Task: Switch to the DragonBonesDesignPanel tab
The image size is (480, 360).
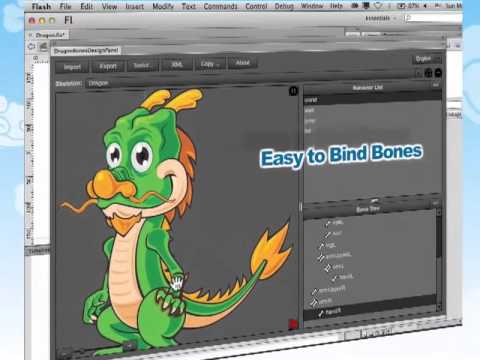Action: click(x=86, y=51)
